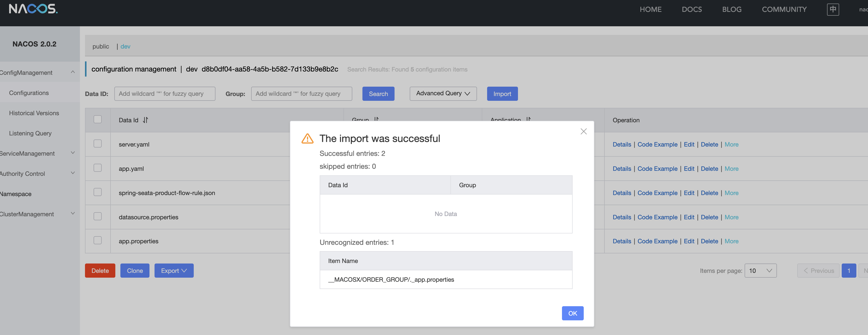Click the Clone button
Screen dimensions: 868x335
pyautogui.click(x=135, y=271)
